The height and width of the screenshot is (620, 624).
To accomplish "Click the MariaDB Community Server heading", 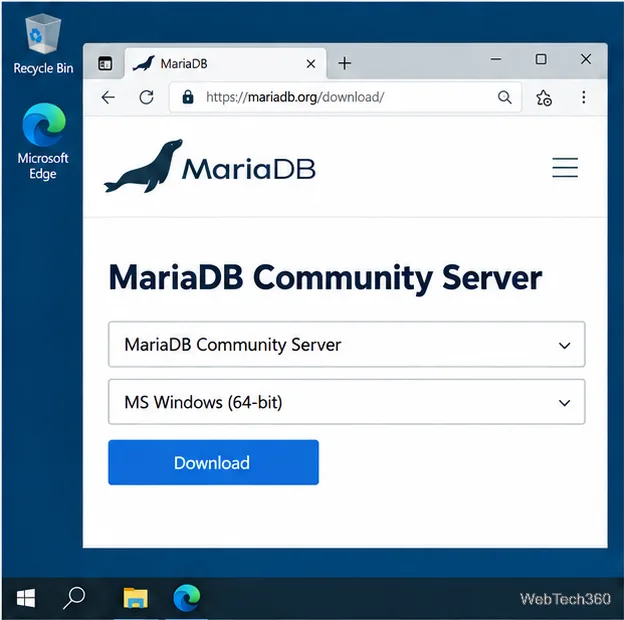I will click(325, 278).
